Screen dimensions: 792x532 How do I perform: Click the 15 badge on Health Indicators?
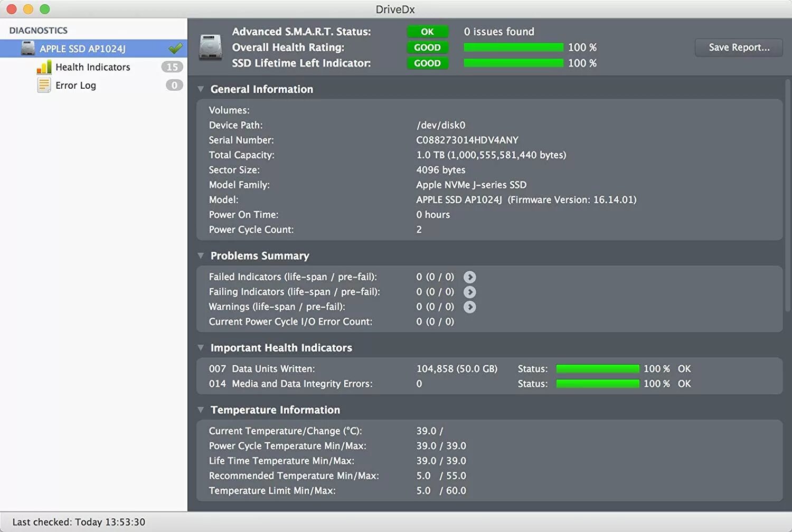pyautogui.click(x=172, y=67)
